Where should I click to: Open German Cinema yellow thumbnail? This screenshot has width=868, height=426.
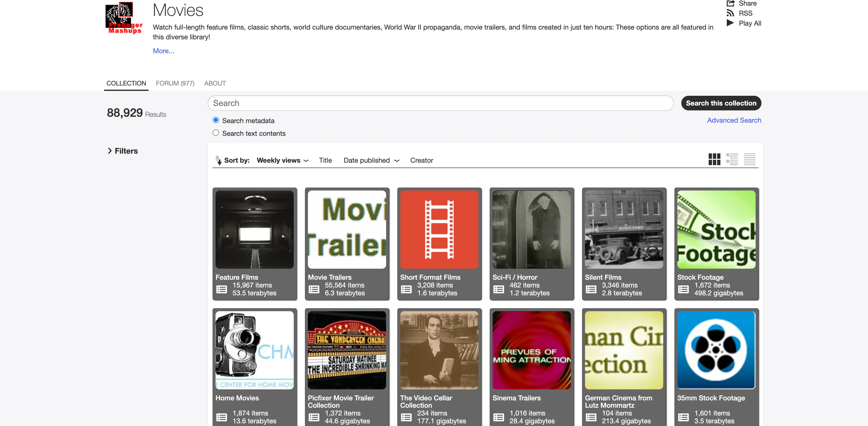(624, 350)
